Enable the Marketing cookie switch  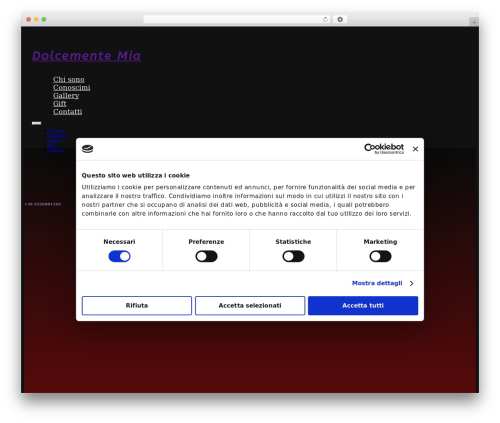(380, 256)
